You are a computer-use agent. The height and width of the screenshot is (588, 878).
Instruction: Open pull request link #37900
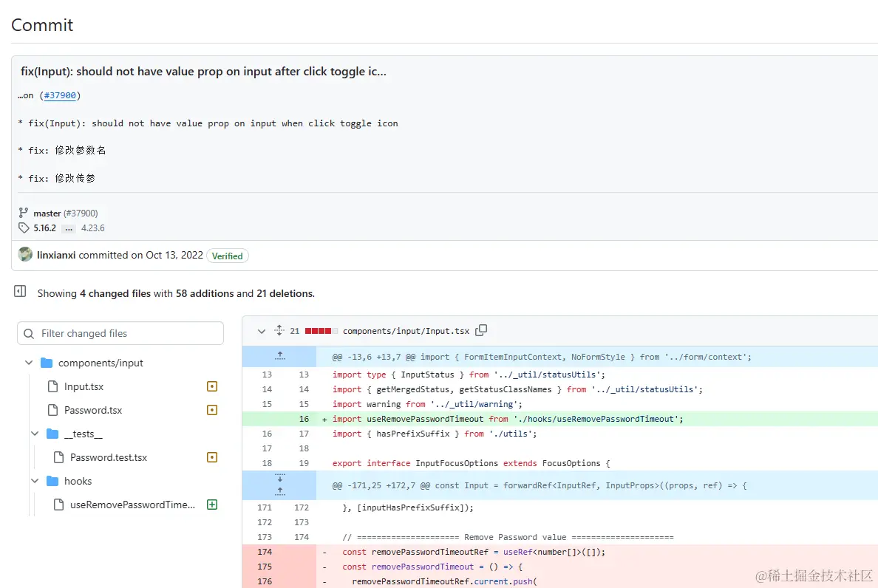tap(60, 95)
